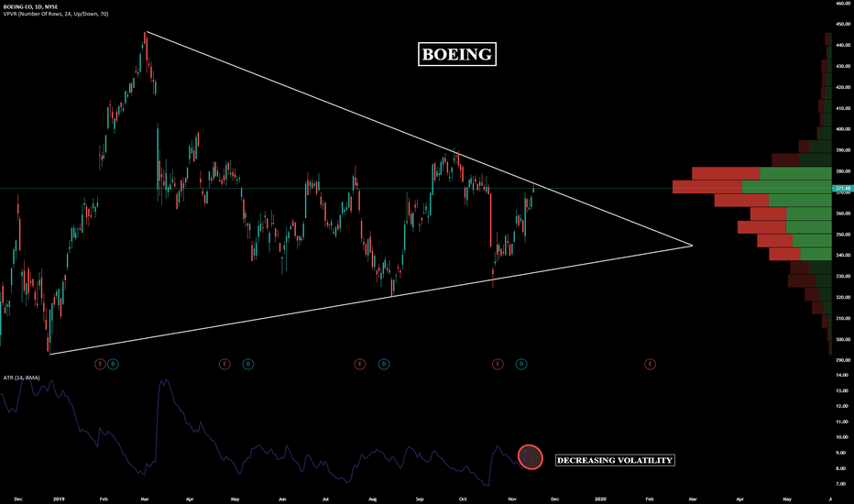
Task: Click the Nov time axis label
Action: click(x=512, y=499)
